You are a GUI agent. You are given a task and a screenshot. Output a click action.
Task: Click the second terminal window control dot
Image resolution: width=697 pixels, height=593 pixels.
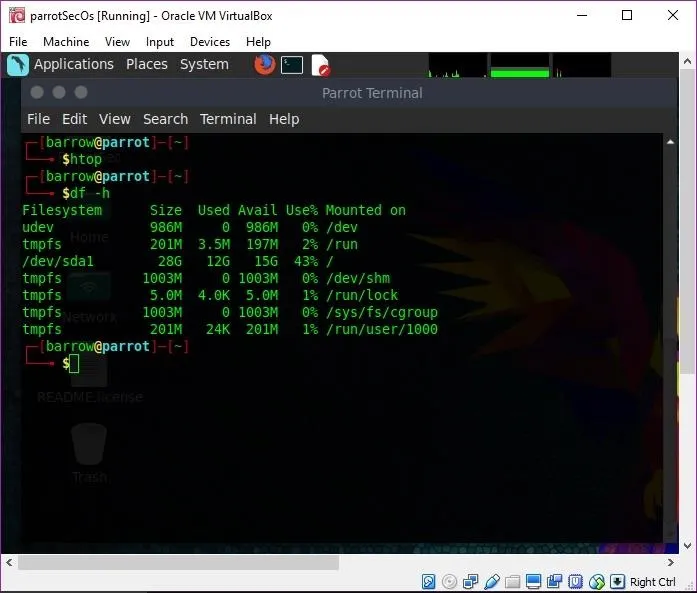coord(59,92)
